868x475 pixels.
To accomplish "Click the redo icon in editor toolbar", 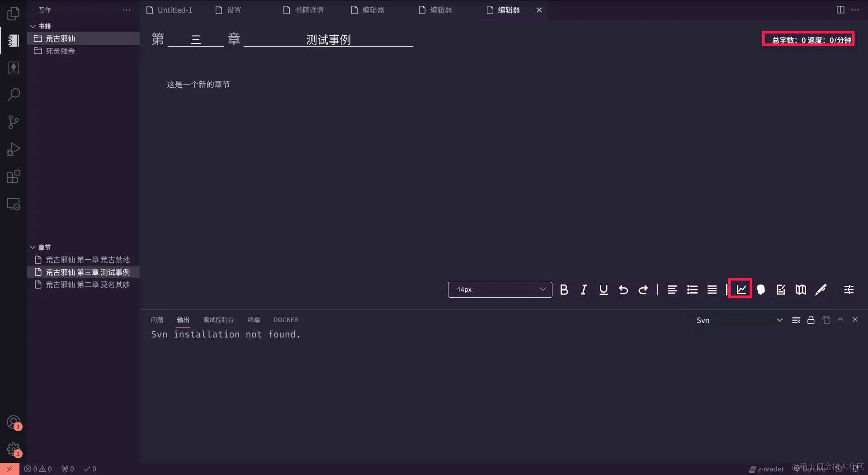I will (643, 290).
